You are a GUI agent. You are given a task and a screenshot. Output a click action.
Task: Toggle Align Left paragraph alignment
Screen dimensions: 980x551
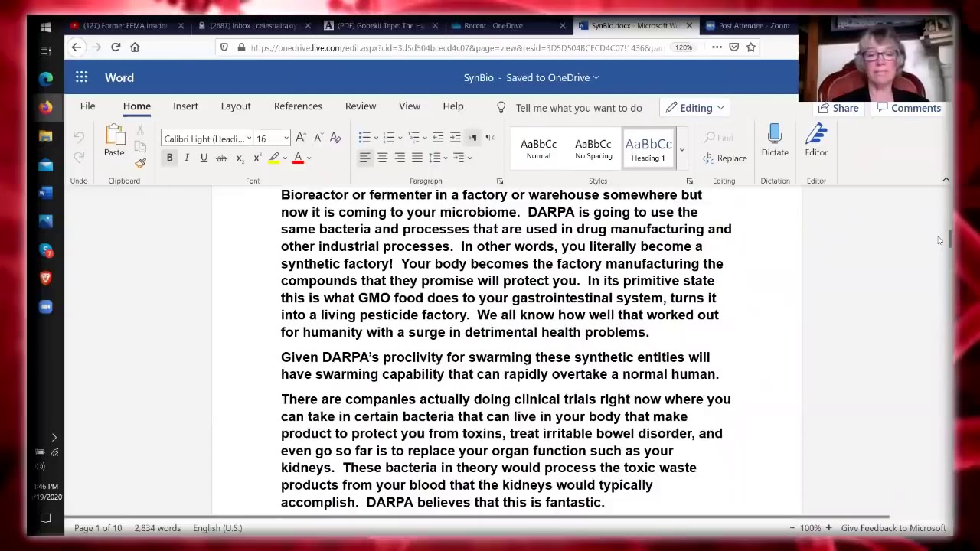click(x=364, y=158)
